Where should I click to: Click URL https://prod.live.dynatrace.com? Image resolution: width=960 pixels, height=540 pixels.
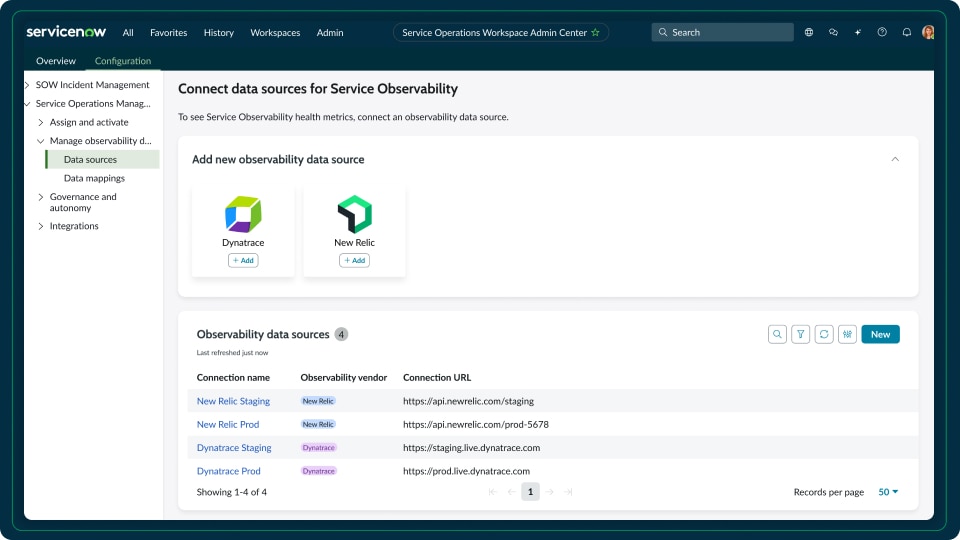pyautogui.click(x=467, y=471)
